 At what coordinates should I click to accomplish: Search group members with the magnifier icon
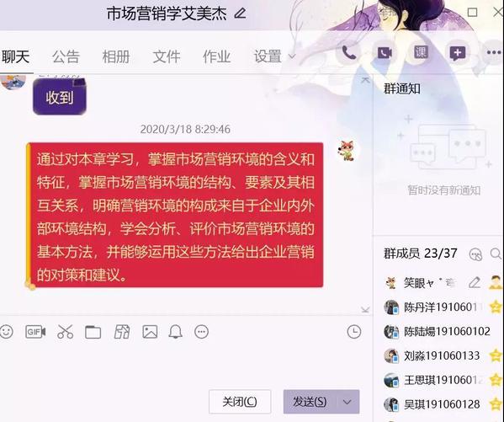coord(496,254)
